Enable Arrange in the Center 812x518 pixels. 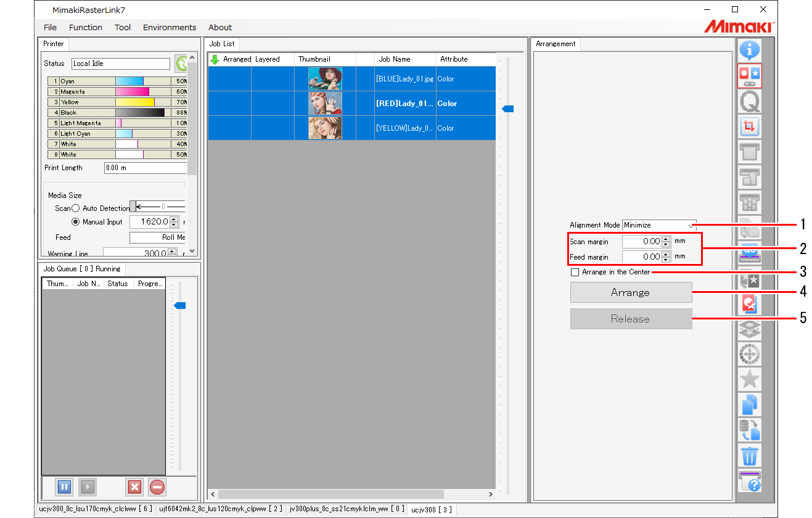(x=575, y=272)
